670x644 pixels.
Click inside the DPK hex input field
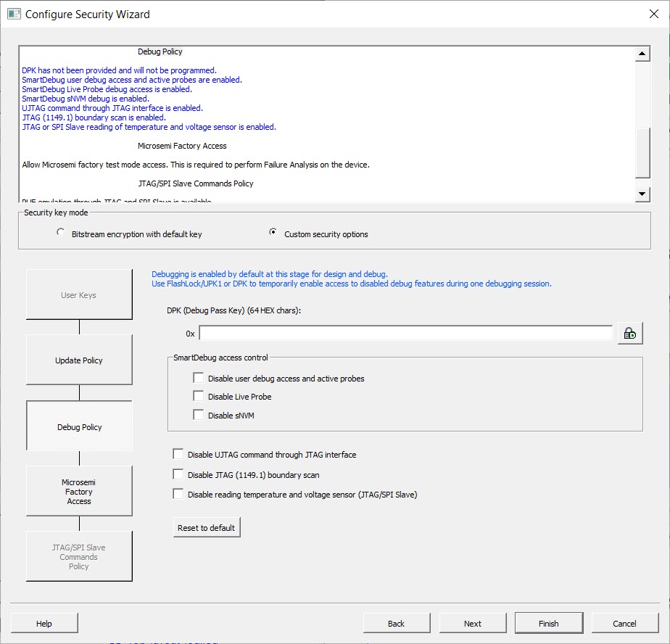tap(406, 334)
